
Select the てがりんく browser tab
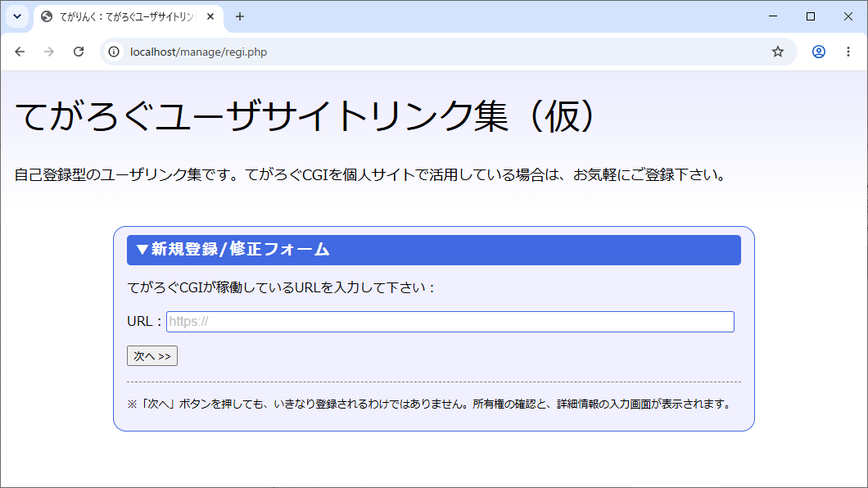pyautogui.click(x=127, y=16)
